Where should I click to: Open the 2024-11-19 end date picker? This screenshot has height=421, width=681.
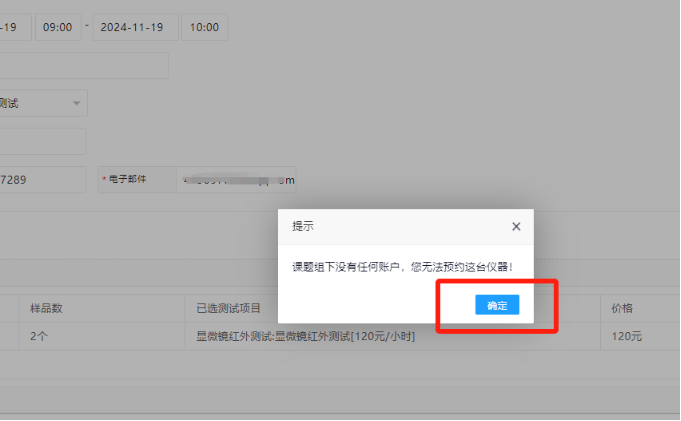tap(135, 28)
